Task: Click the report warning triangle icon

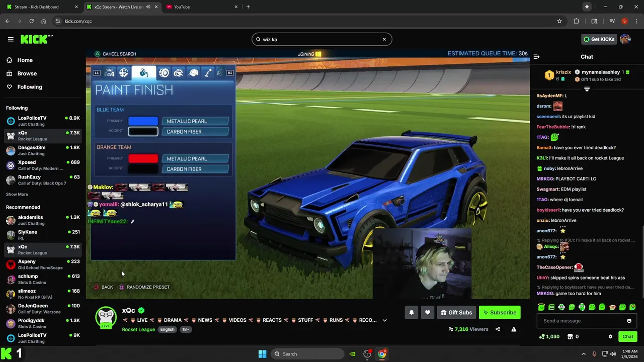Action: pos(514,329)
